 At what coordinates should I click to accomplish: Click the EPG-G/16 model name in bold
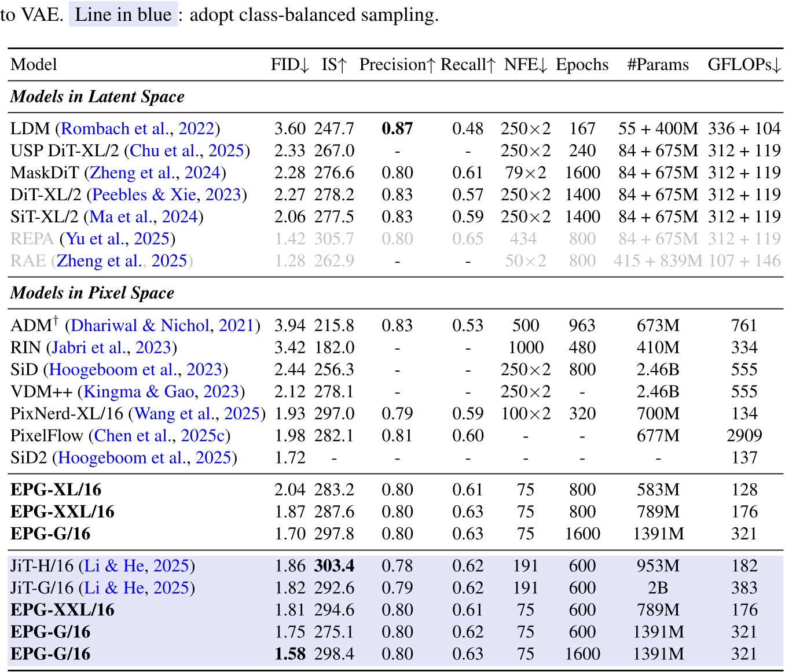pyautogui.click(x=49, y=534)
